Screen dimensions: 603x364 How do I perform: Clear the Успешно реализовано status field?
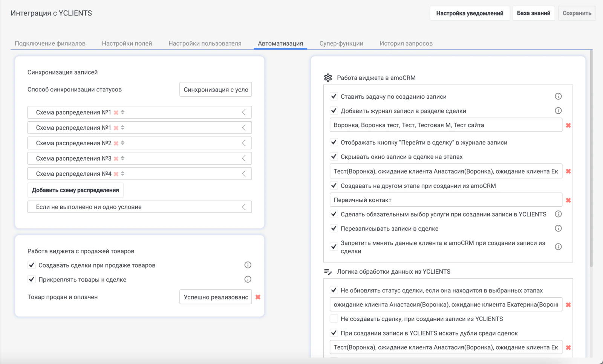pyautogui.click(x=258, y=297)
